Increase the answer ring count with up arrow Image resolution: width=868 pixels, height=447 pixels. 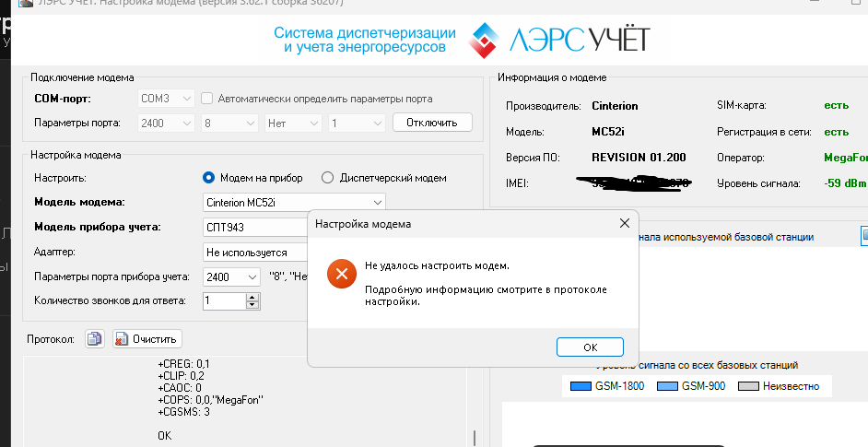(x=252, y=296)
